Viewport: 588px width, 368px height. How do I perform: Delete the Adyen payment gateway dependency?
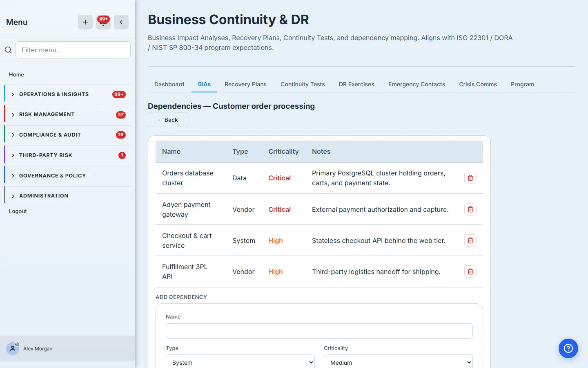(470, 209)
